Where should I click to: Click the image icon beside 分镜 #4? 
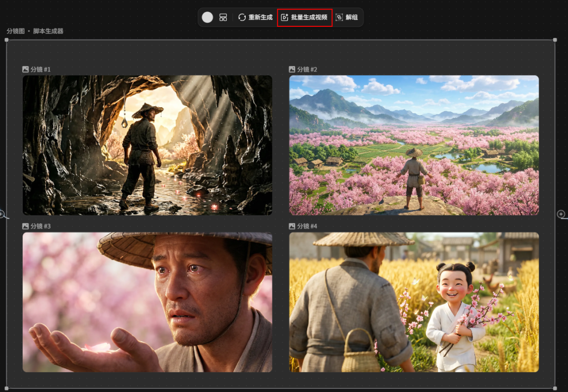(292, 226)
